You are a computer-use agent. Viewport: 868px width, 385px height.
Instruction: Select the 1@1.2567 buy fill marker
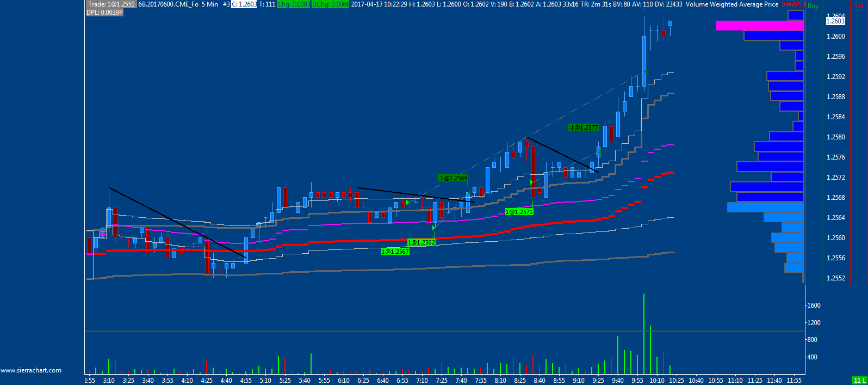[x=395, y=252]
